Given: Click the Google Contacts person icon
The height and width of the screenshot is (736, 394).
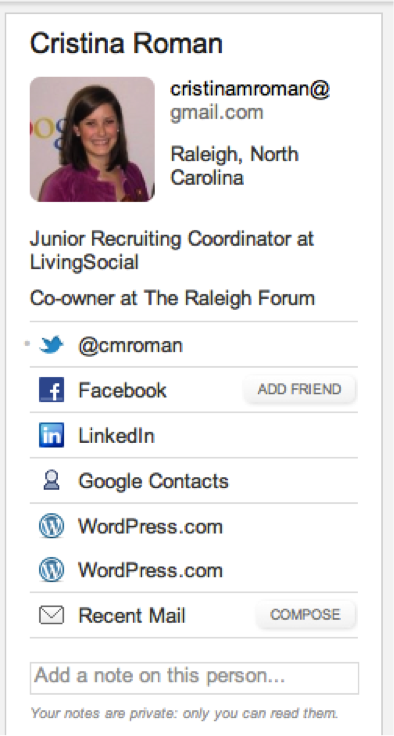Looking at the screenshot, I should tap(51, 481).
